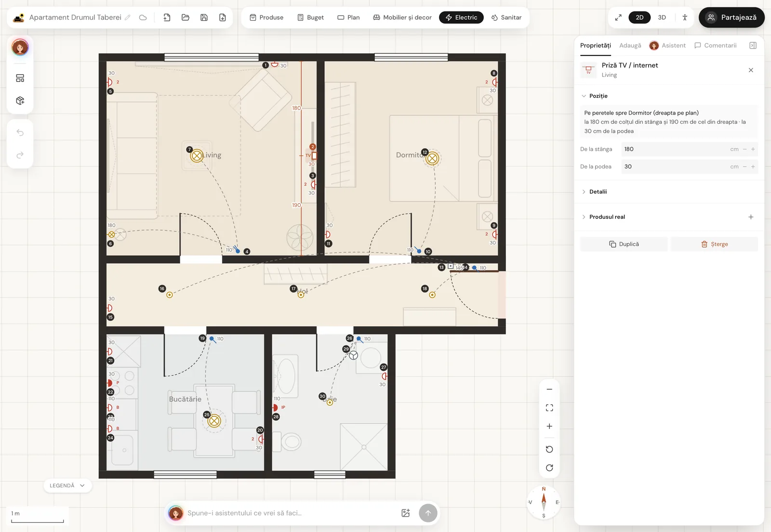The width and height of the screenshot is (771, 532).
Task: Delete the socket with Șterge
Action: pos(714,244)
